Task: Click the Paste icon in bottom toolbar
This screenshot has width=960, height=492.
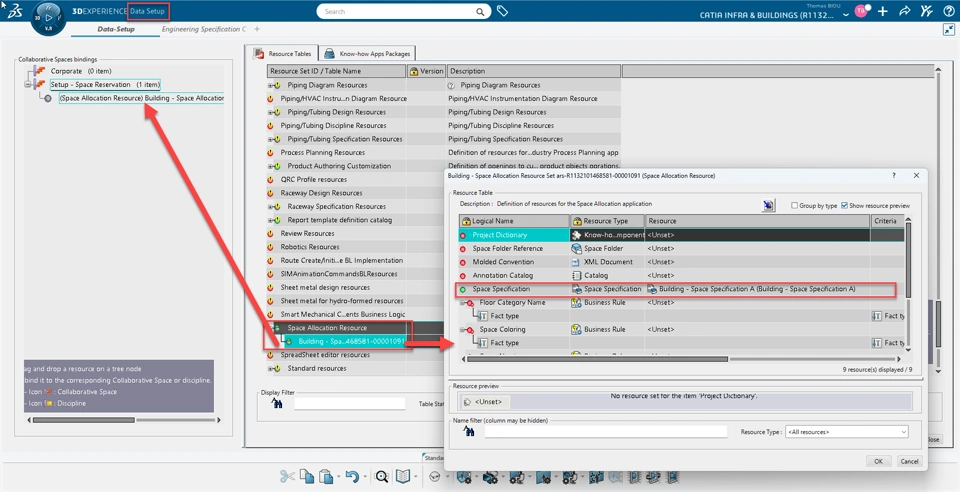Action: coord(326,477)
